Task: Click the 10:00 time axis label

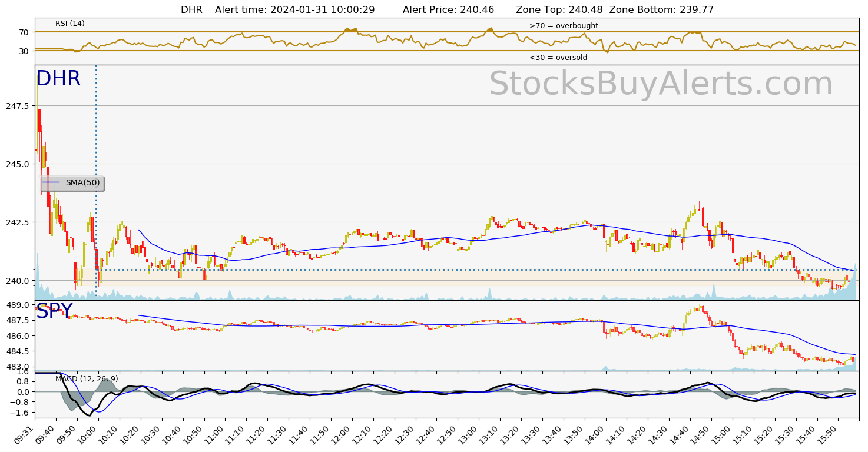Action: click(90, 435)
